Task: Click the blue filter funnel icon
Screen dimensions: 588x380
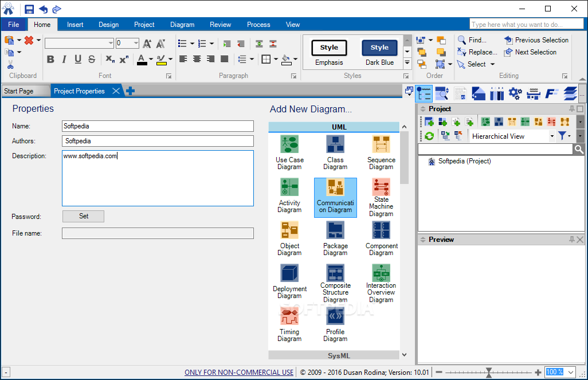Action: (x=562, y=136)
